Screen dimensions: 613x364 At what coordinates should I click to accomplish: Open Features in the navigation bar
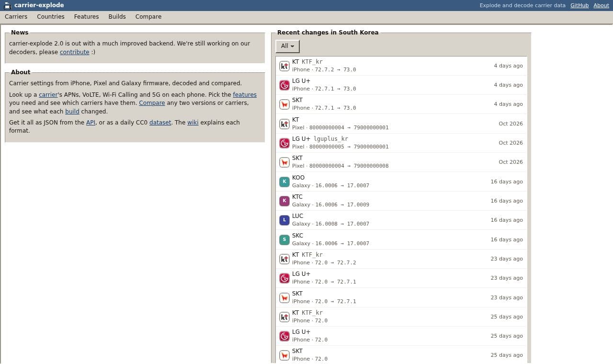[x=87, y=17]
